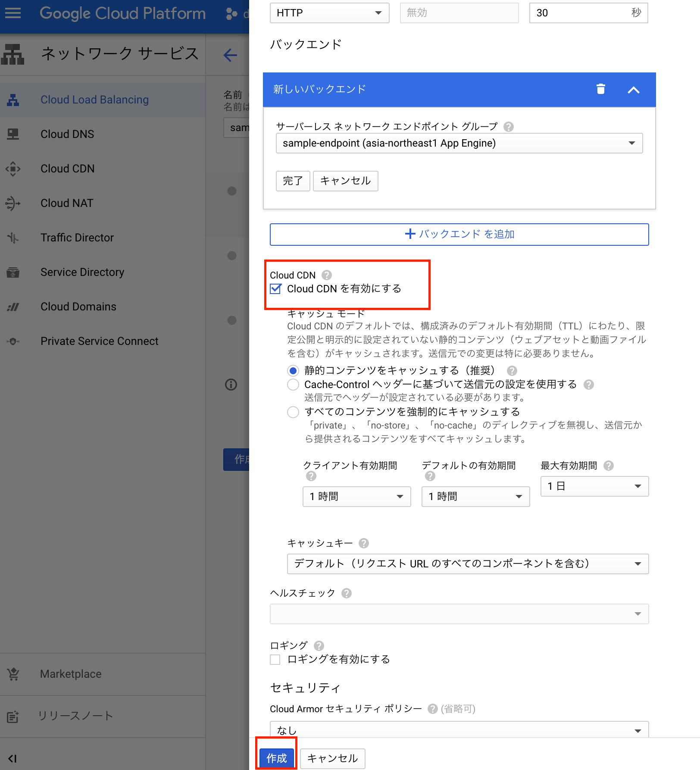The image size is (700, 770).
Task: Collapse the sidebar with the bottom arrow
Action: click(x=12, y=758)
